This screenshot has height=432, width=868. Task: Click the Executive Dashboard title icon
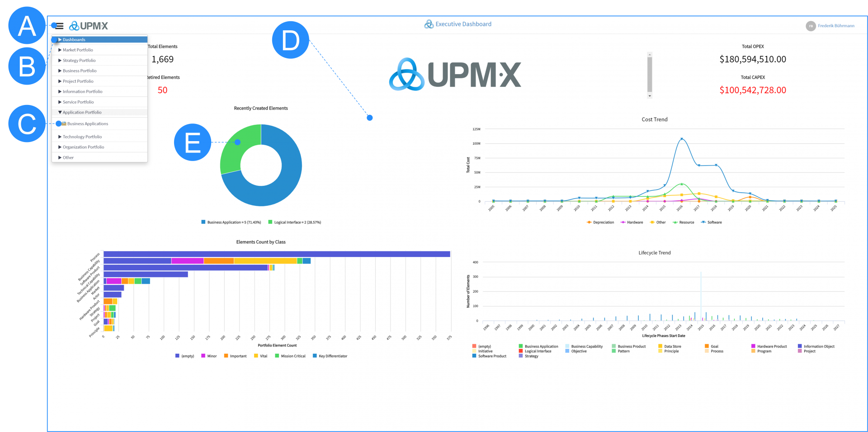[429, 24]
